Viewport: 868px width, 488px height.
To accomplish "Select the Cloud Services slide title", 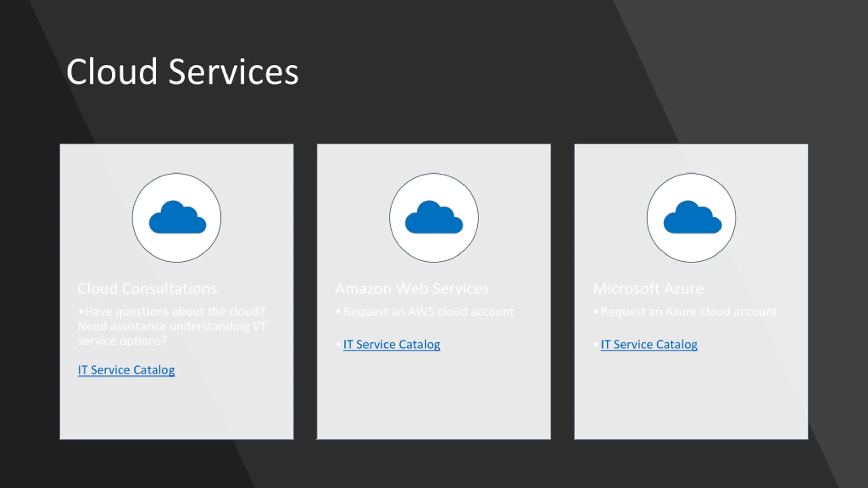I will click(182, 72).
